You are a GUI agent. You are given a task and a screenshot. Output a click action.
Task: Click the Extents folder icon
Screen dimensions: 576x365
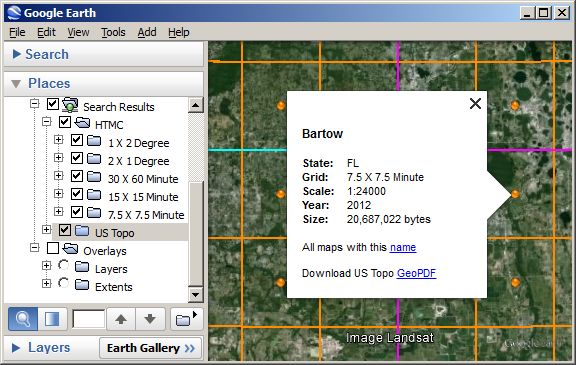tap(82, 285)
